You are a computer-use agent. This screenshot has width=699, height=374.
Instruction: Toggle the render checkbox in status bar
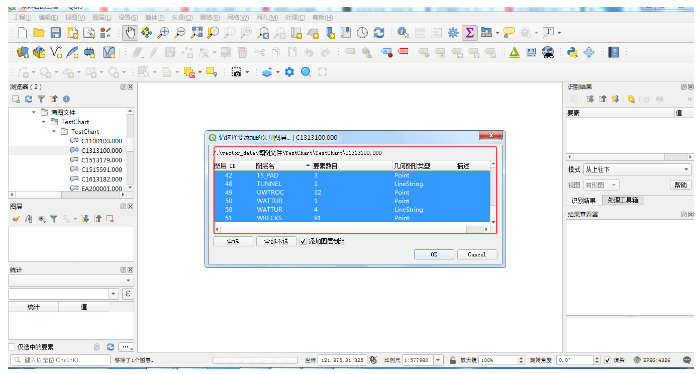[x=608, y=360]
